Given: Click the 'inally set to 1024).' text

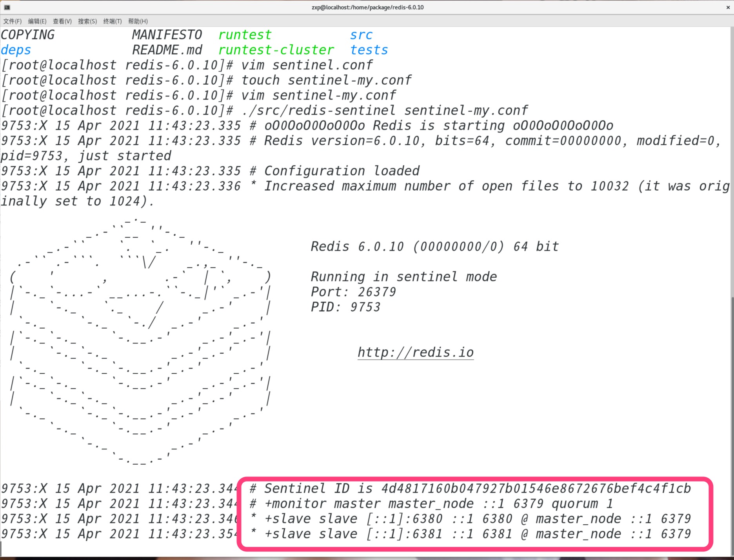Looking at the screenshot, I should 78,201.
